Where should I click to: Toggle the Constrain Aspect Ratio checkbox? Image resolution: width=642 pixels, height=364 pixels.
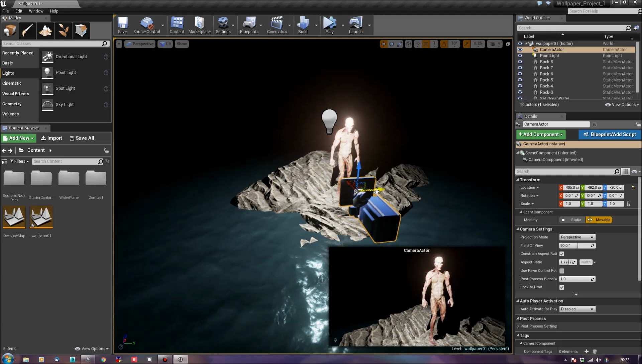point(562,254)
